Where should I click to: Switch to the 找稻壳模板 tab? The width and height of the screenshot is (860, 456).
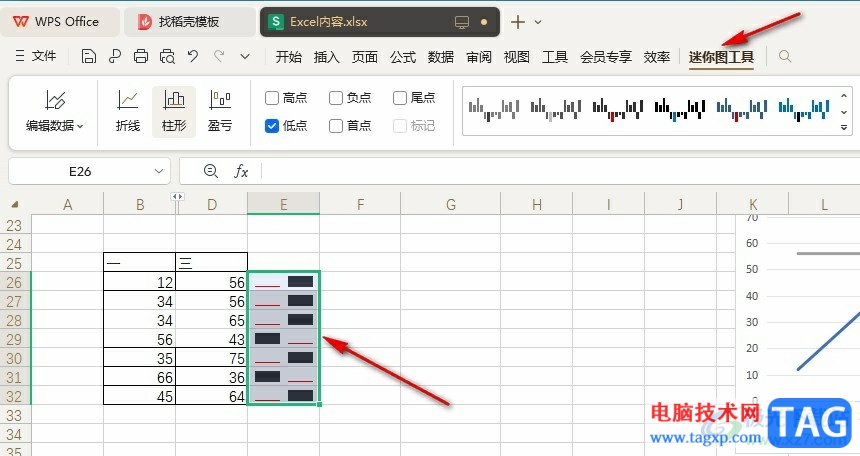(189, 22)
